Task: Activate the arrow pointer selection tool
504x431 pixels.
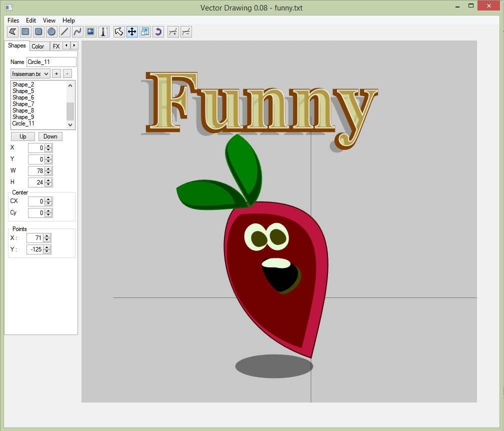Action: (x=119, y=32)
